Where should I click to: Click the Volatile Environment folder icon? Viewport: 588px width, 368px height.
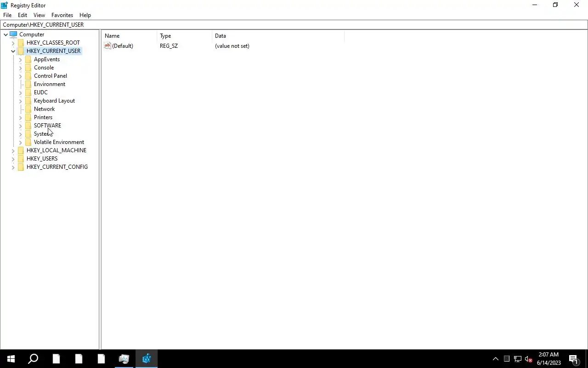pos(28,142)
